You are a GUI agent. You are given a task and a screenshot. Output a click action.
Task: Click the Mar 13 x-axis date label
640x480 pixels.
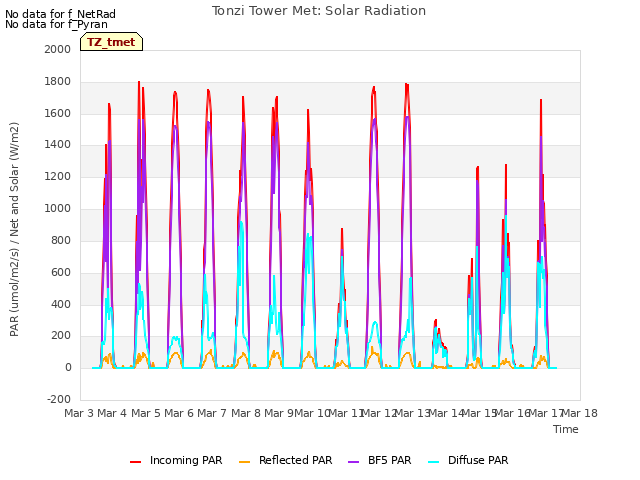tap(413, 413)
